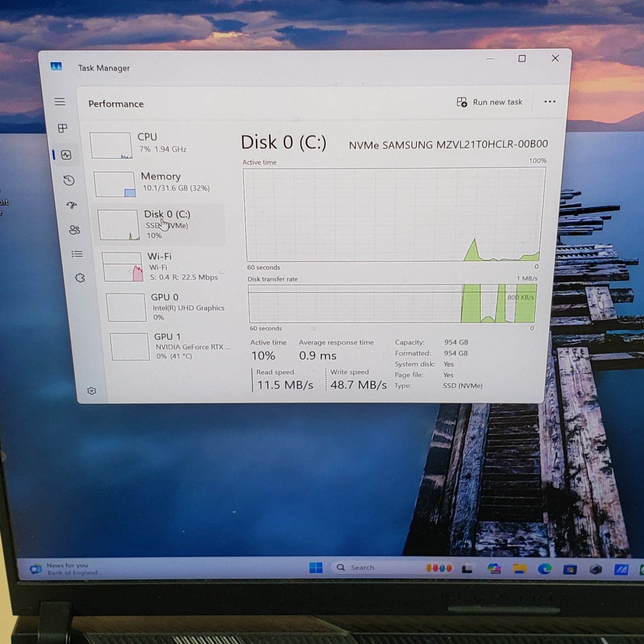The image size is (644, 644).
Task: Open the Details page list icon
Action: click(77, 254)
